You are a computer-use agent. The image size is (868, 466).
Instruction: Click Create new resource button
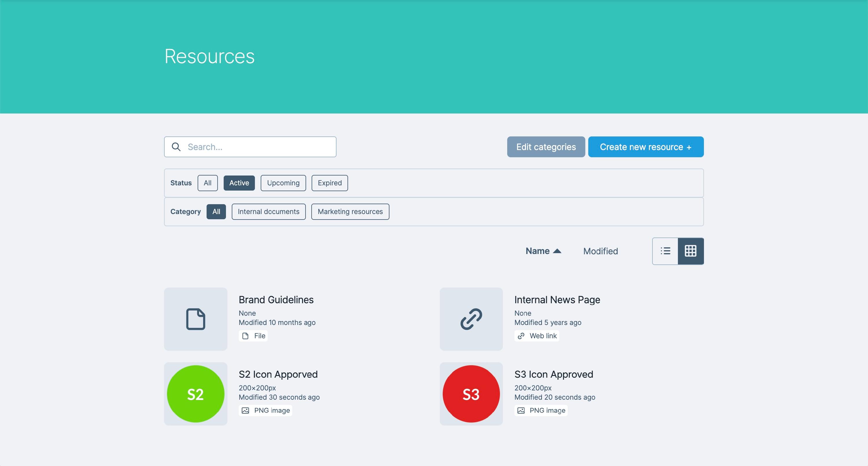point(645,147)
